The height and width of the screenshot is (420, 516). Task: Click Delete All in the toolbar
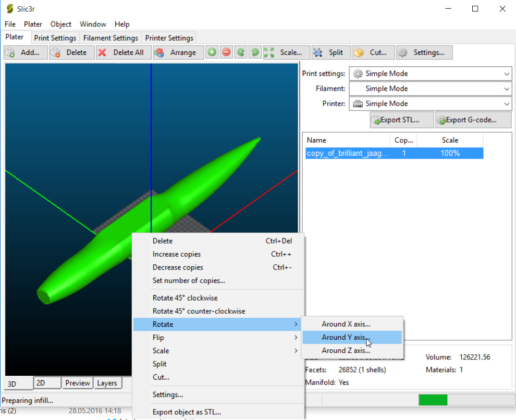pos(124,53)
